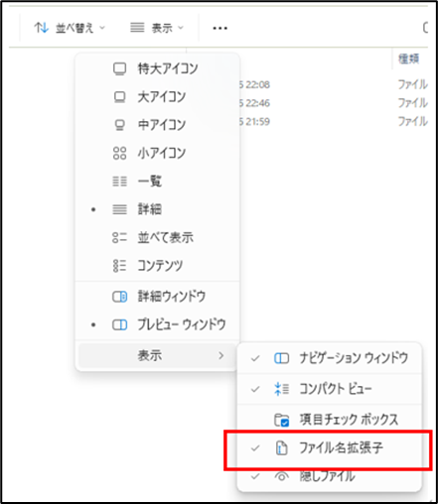Expand the 表示 submenu chevron
438x504 pixels.
[x=221, y=355]
